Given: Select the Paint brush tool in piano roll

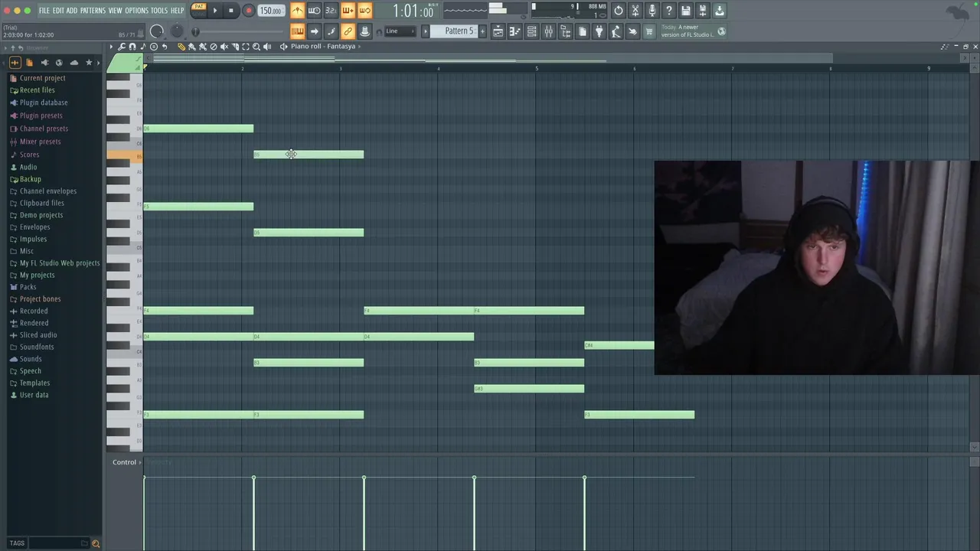Looking at the screenshot, I should coord(192,47).
